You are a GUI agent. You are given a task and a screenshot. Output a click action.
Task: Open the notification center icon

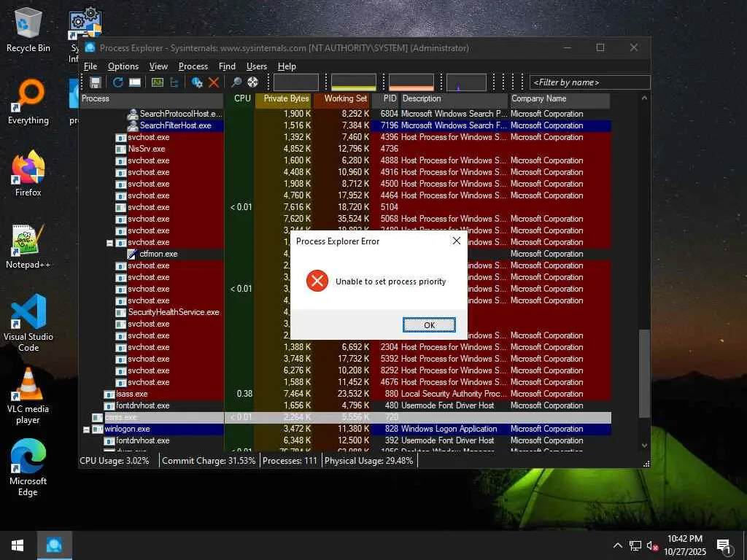pos(724,545)
